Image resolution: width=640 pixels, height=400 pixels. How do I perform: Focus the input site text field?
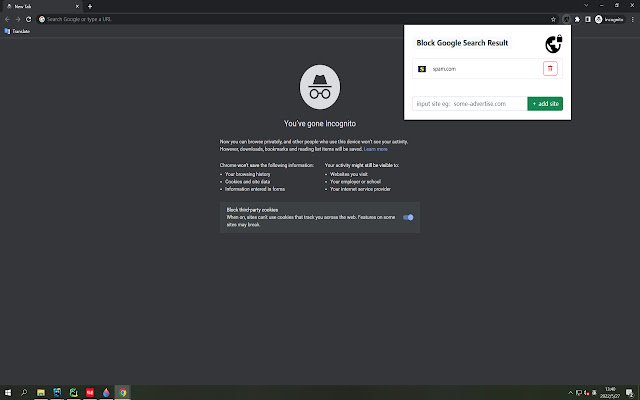pyautogui.click(x=470, y=104)
